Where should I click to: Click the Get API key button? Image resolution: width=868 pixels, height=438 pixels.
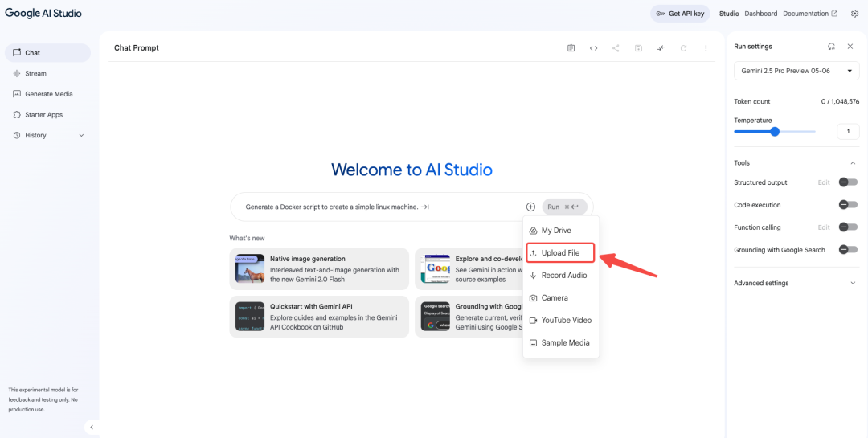[x=681, y=14]
